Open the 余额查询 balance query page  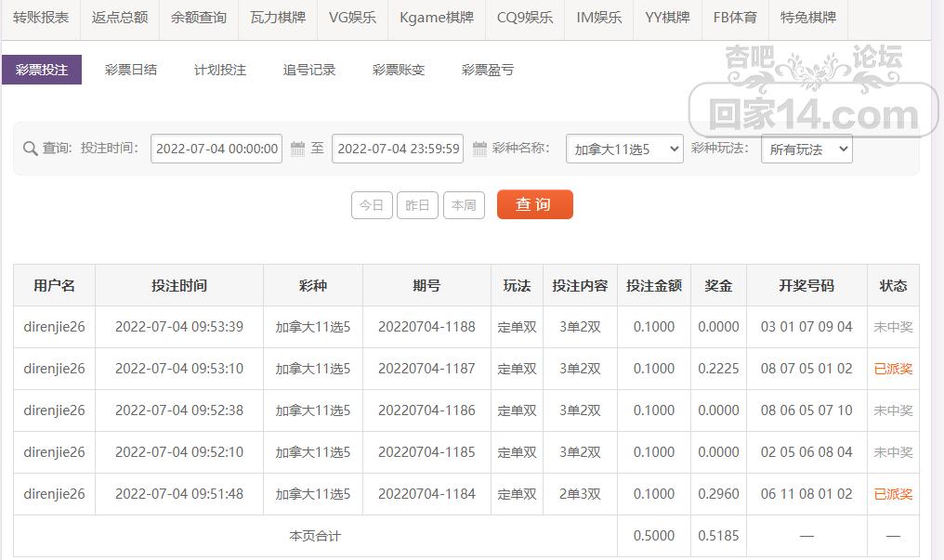click(197, 16)
